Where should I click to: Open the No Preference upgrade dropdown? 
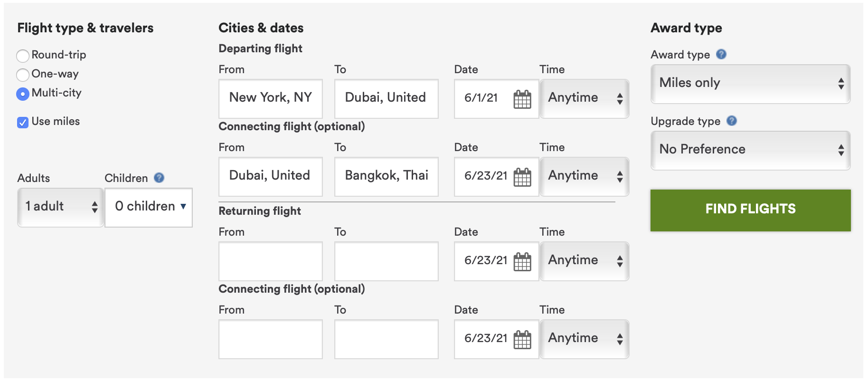(x=750, y=150)
